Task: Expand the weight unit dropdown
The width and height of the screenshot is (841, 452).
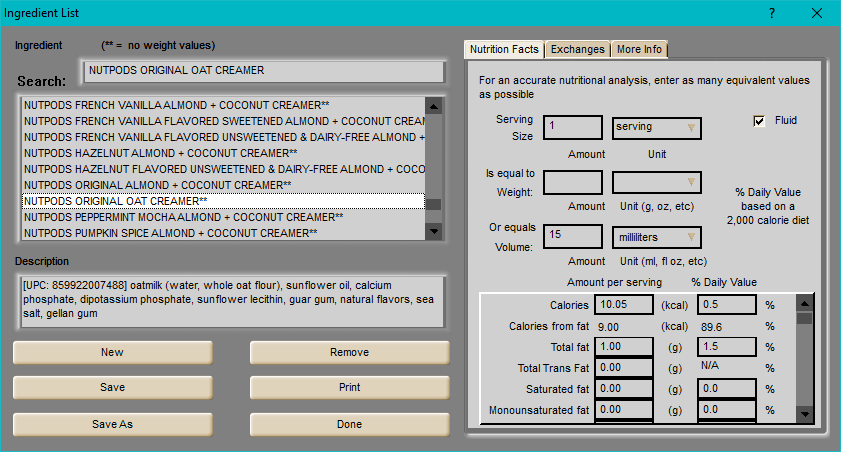Action: coord(656,182)
